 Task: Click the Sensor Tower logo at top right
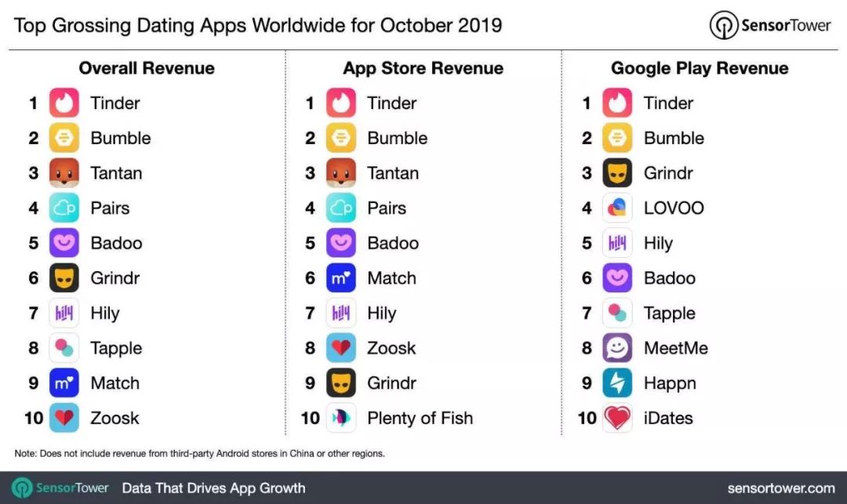(x=769, y=25)
